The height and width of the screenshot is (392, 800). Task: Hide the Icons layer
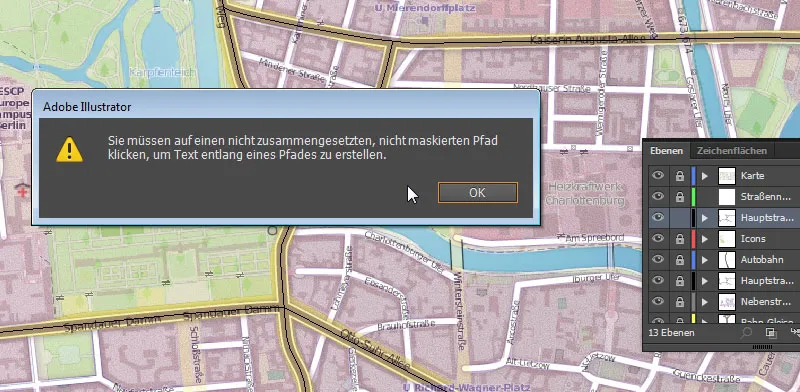pos(658,238)
